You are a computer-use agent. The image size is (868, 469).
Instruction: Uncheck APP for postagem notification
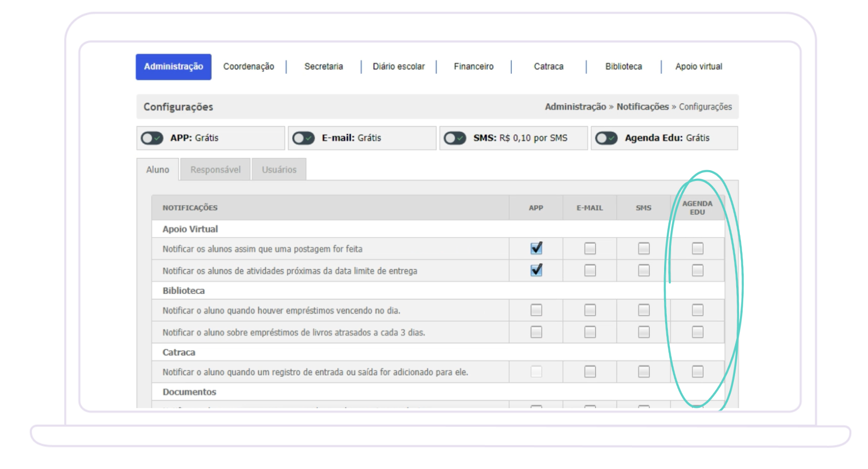(536, 248)
